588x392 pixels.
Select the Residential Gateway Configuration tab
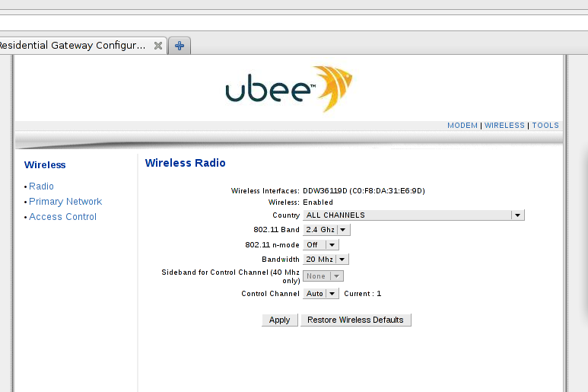click(x=83, y=46)
